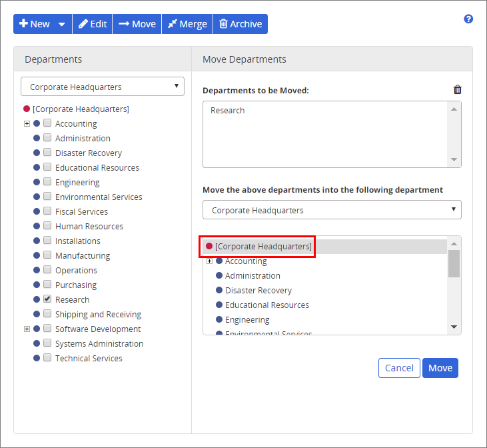Click the Edit pencil toolbar button
The image size is (487, 448).
pyautogui.click(x=92, y=24)
